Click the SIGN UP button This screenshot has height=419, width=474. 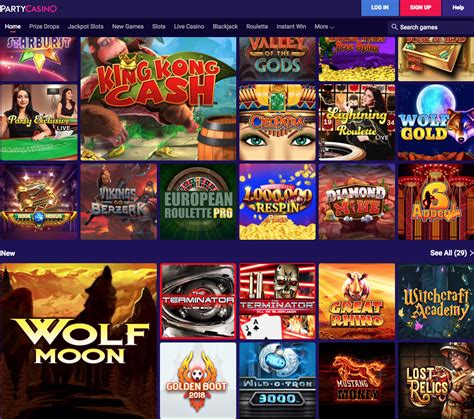[x=420, y=8]
